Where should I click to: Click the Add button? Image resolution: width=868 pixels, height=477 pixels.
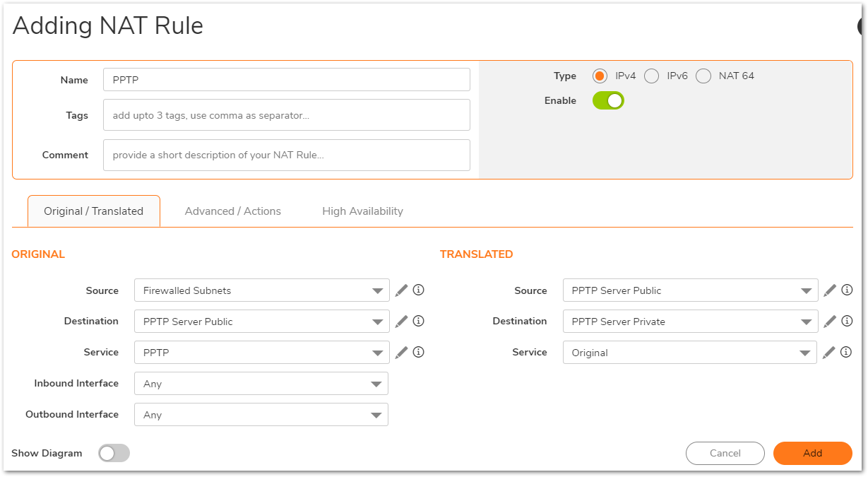[x=812, y=453]
